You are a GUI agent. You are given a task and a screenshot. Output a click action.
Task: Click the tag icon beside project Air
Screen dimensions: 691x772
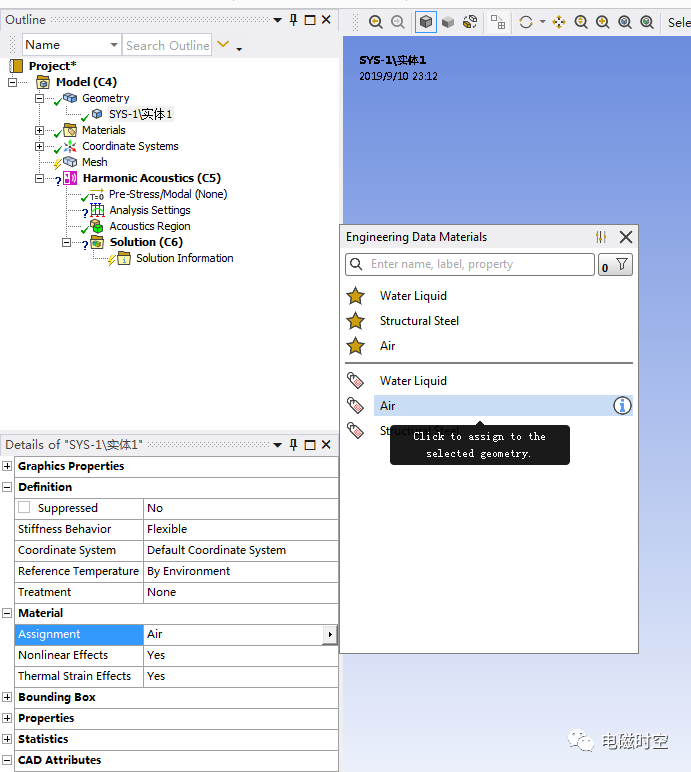(355, 406)
